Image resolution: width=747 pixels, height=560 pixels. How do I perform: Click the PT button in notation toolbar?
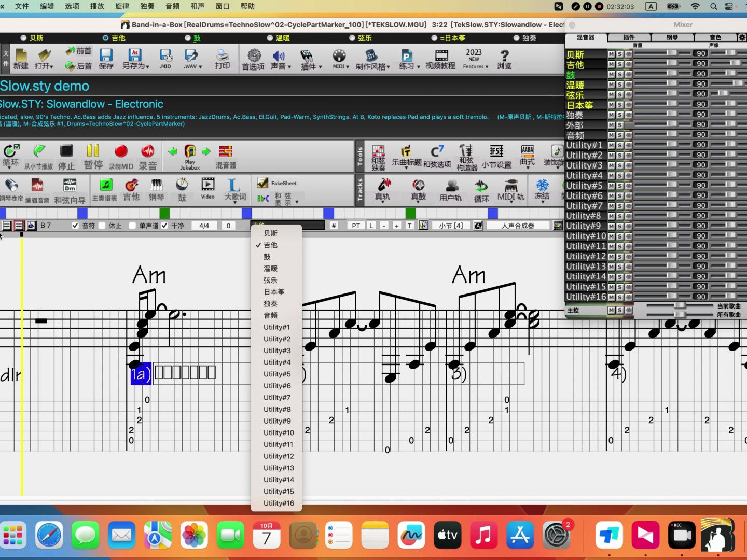click(x=356, y=226)
